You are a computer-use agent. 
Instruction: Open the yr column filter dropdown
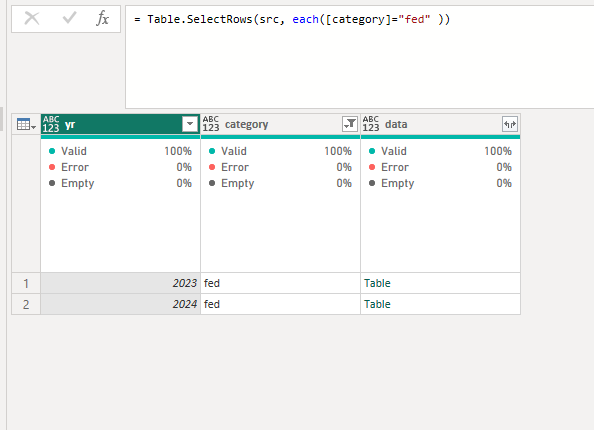coord(190,124)
